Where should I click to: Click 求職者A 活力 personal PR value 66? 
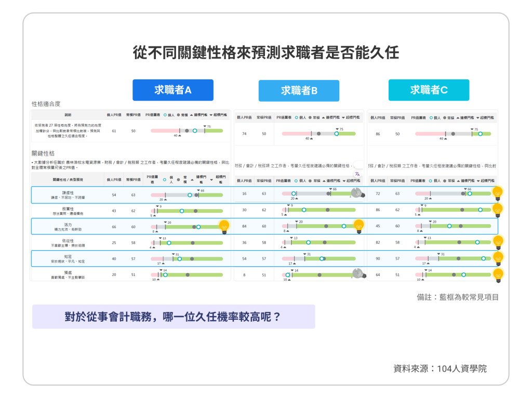pos(114,227)
